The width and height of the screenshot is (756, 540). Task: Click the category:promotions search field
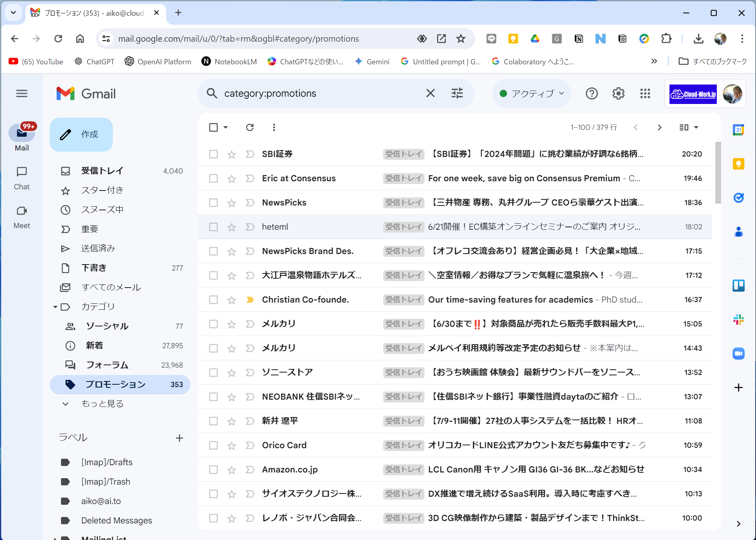point(319,93)
